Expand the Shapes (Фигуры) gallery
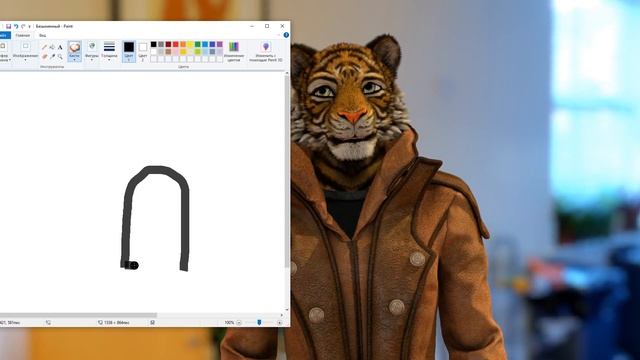Viewport: 640px width, 360px height. (92, 51)
